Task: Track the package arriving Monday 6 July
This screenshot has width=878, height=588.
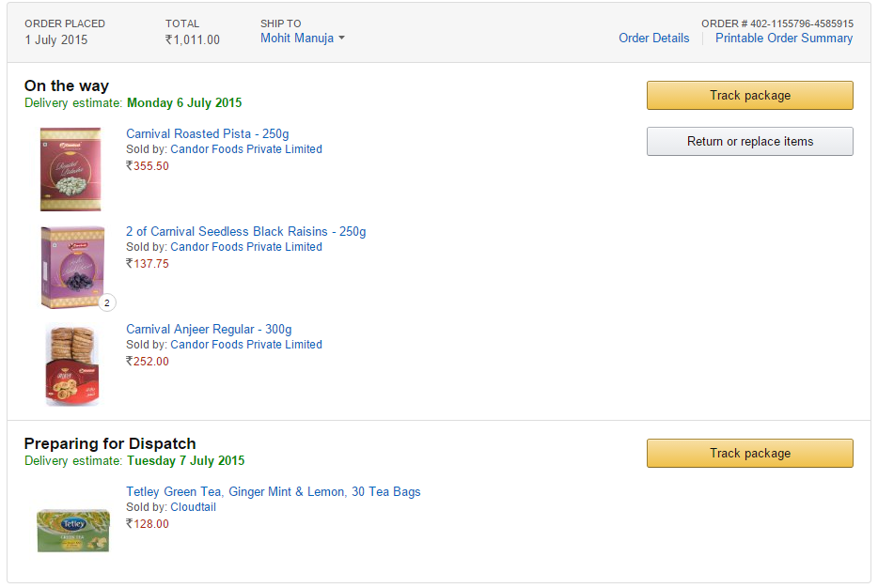Action: [749, 95]
